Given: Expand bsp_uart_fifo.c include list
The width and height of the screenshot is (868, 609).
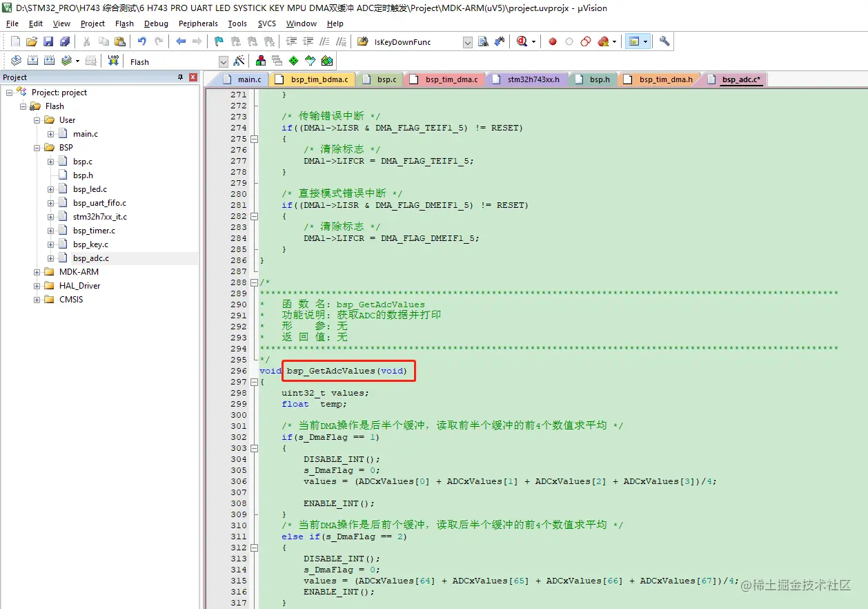Looking at the screenshot, I should click(x=51, y=203).
